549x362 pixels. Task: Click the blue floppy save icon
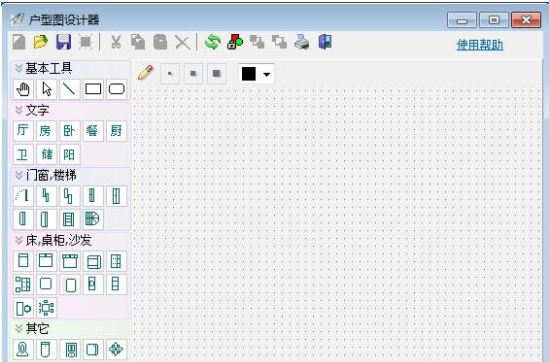(x=64, y=42)
